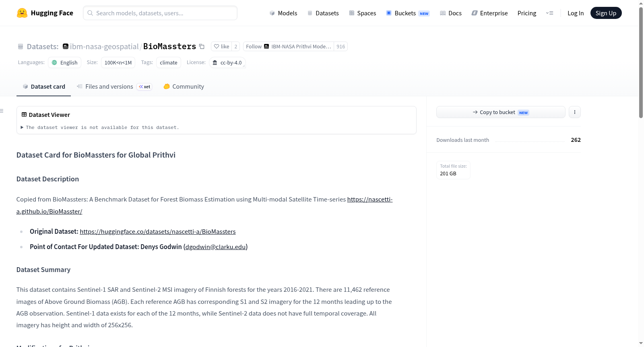Open the Datasets page
This screenshot has width=644, height=347.
click(323, 13)
